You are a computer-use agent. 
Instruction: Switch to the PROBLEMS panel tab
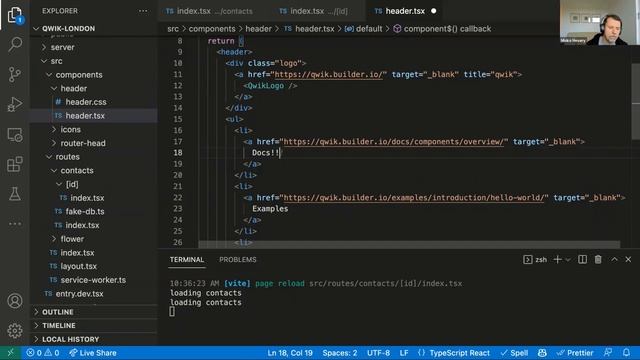tap(238, 260)
